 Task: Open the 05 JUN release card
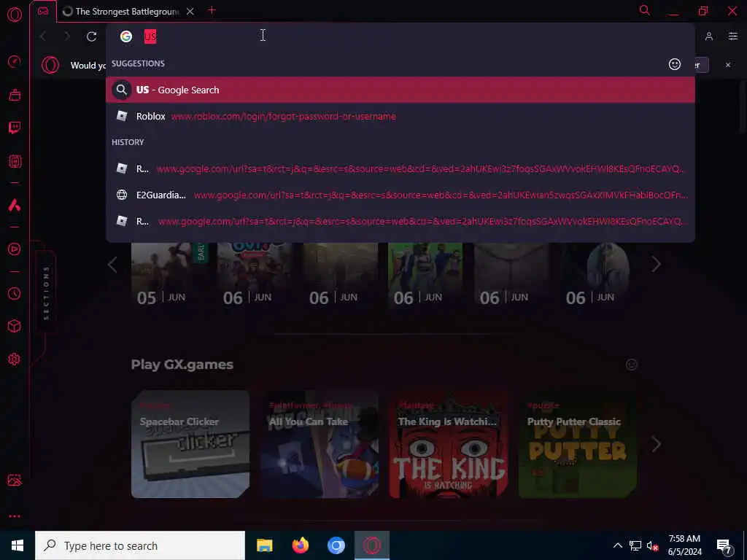(x=169, y=276)
